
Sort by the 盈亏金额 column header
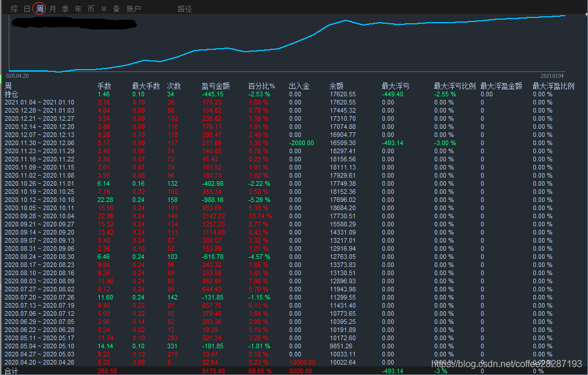click(x=215, y=86)
